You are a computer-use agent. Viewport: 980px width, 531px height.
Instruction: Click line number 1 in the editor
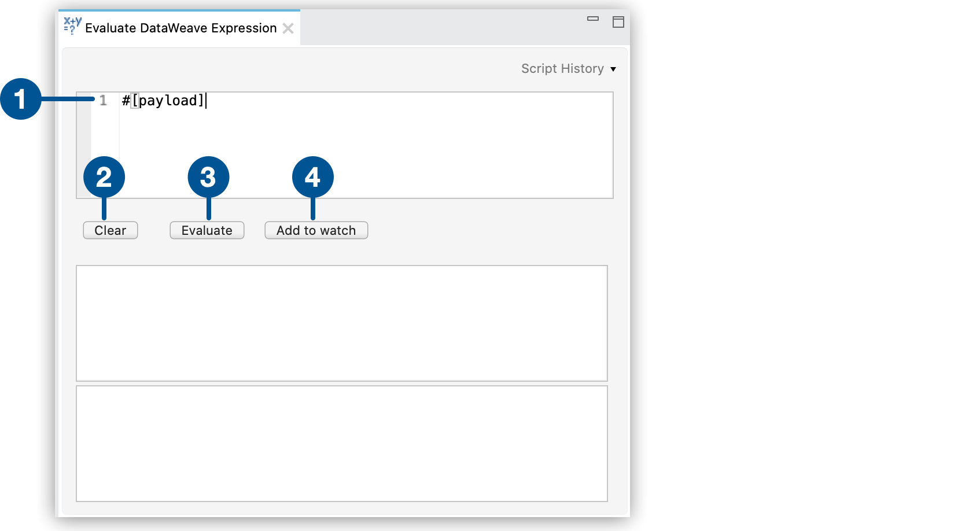pyautogui.click(x=104, y=101)
